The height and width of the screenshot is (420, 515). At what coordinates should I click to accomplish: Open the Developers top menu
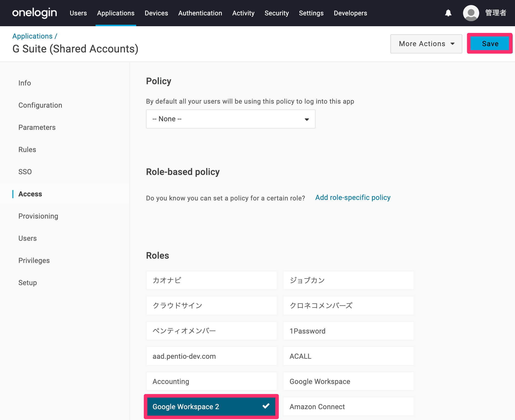click(x=350, y=13)
